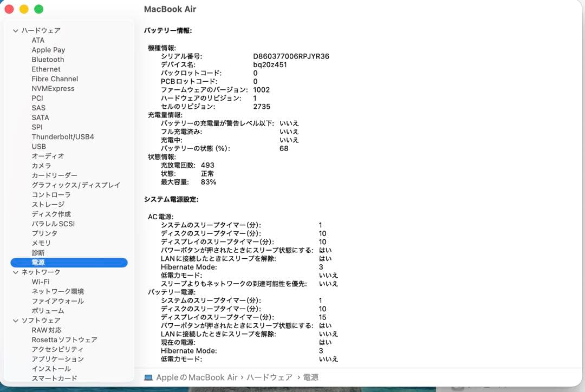The width and height of the screenshot is (585, 392).
Task: Collapse the ソフトウェア section
Action: pos(16,320)
